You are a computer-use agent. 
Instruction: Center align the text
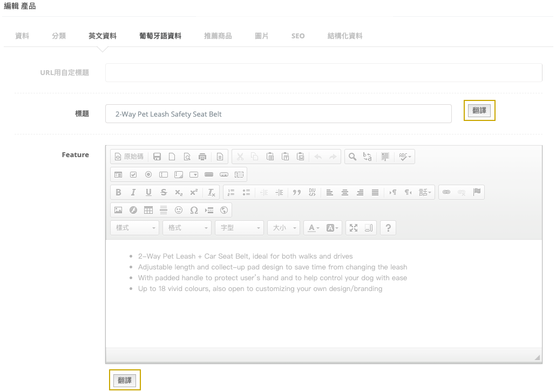344,192
